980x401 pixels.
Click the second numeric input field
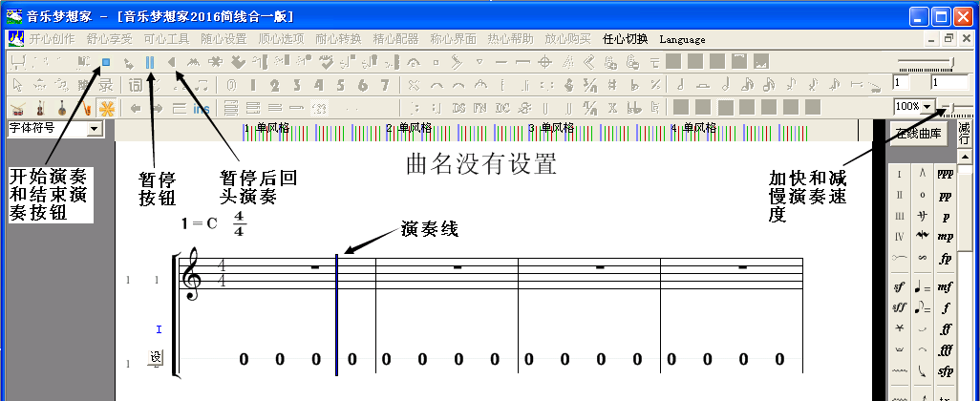(x=948, y=82)
